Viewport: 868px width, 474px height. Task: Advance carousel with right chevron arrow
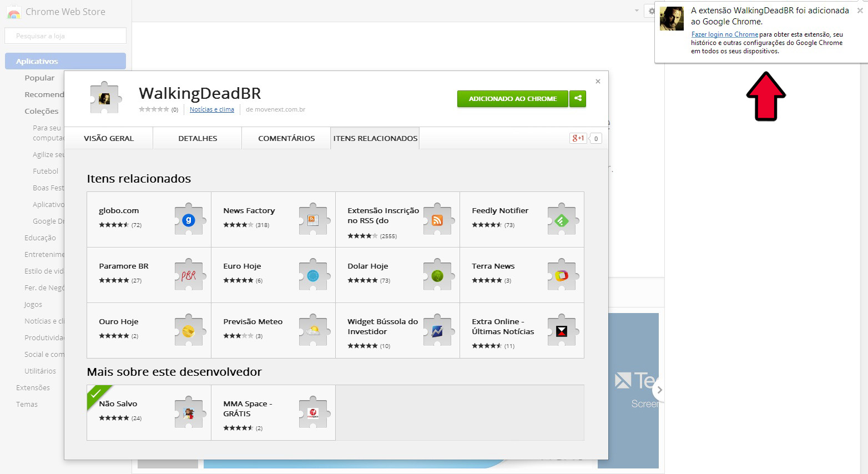(659, 390)
